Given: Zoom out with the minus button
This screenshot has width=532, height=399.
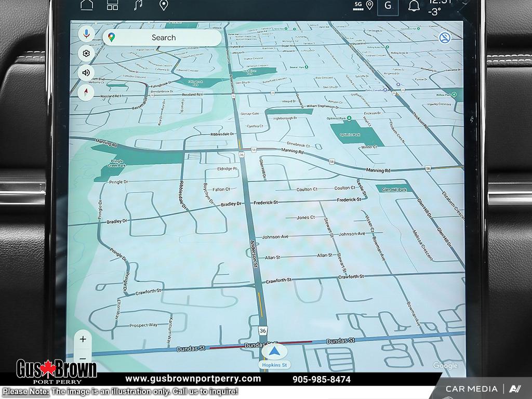Looking at the screenshot, I should click(x=83, y=358).
